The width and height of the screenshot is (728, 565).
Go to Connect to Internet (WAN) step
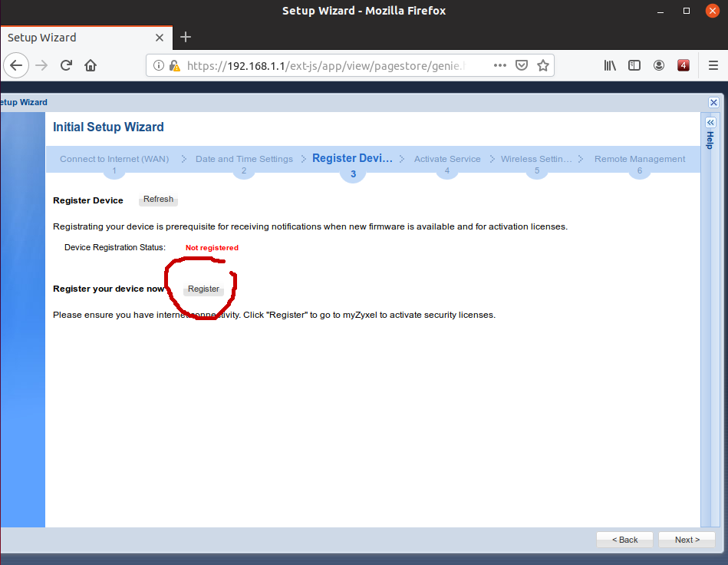click(x=114, y=159)
